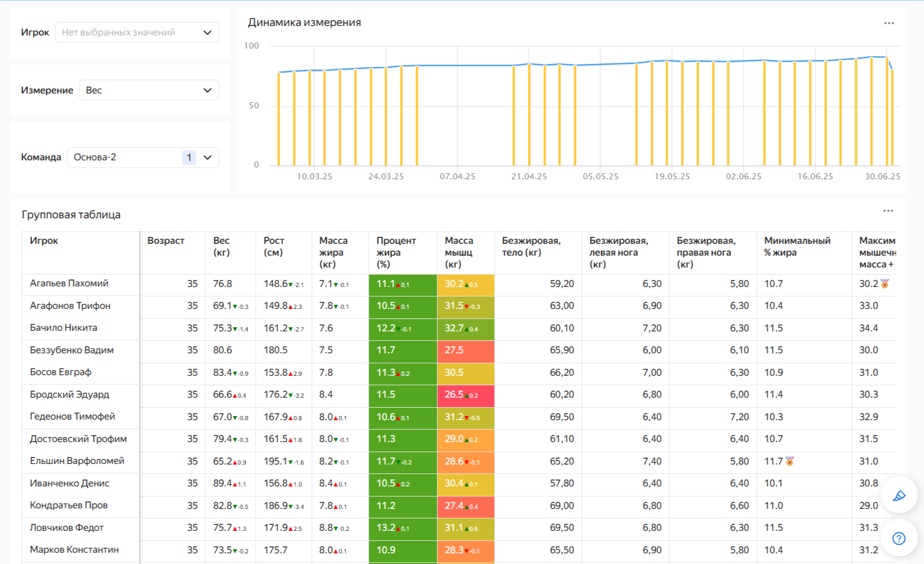
Task: Click the Вес (кг) column header
Action: [221, 246]
